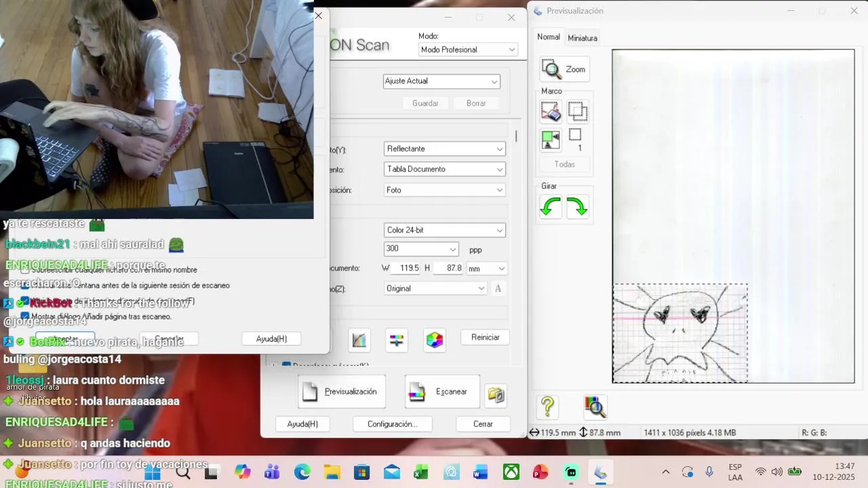Click the Guardar button
Screen dimensions: 868x488
click(425, 103)
